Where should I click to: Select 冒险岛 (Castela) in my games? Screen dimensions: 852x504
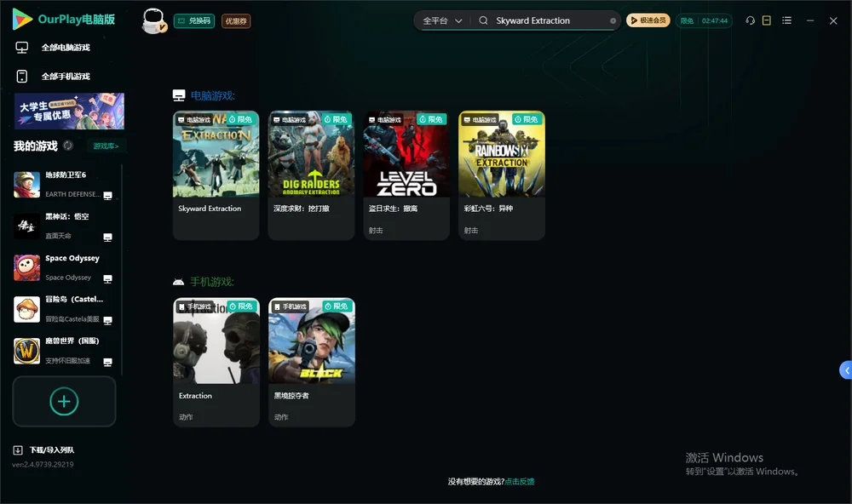click(64, 309)
